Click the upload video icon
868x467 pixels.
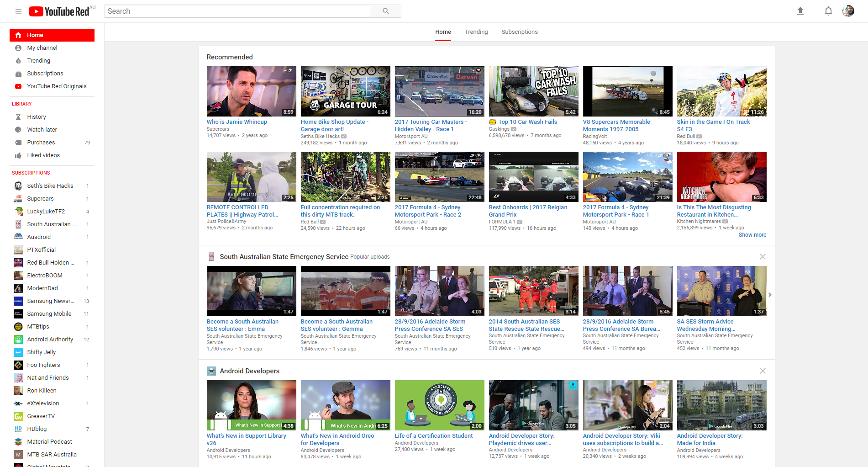800,11
